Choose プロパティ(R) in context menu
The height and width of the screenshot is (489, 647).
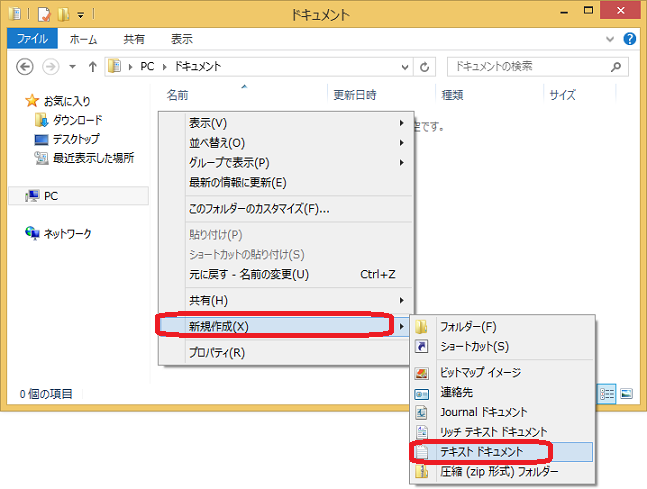pos(217,352)
